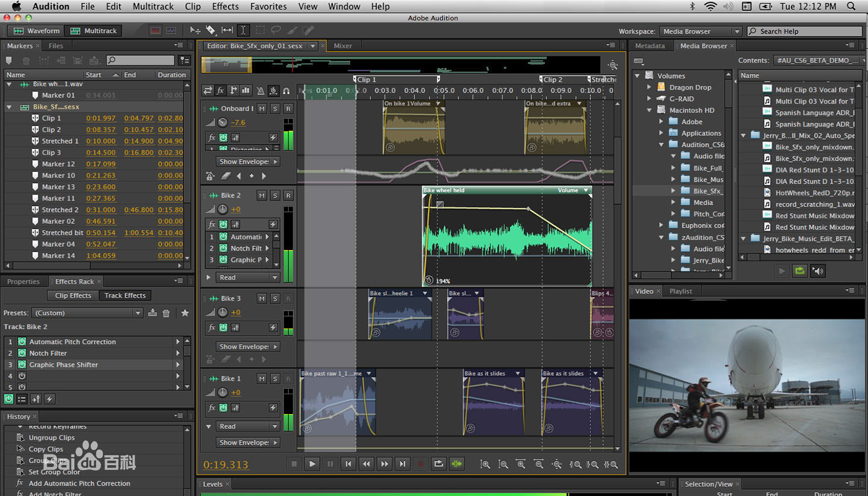The image size is (868, 496).
Task: Open the Favorites menu
Action: click(x=268, y=7)
